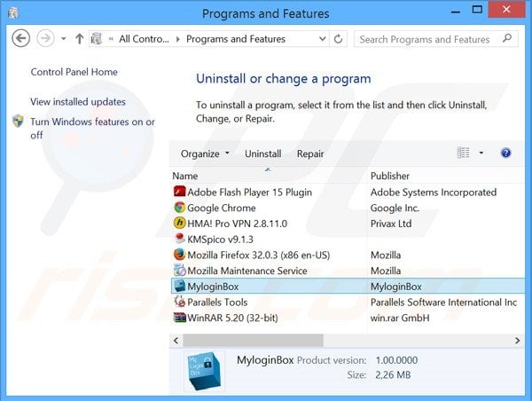This screenshot has height=401, width=532.
Task: Click the search magnifier icon
Action: (507, 38)
